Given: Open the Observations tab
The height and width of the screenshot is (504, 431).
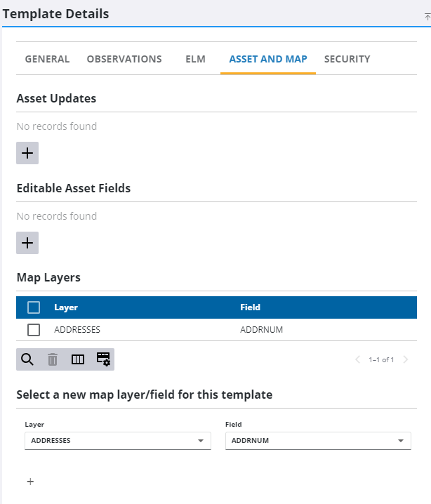Looking at the screenshot, I should pyautogui.click(x=124, y=59).
